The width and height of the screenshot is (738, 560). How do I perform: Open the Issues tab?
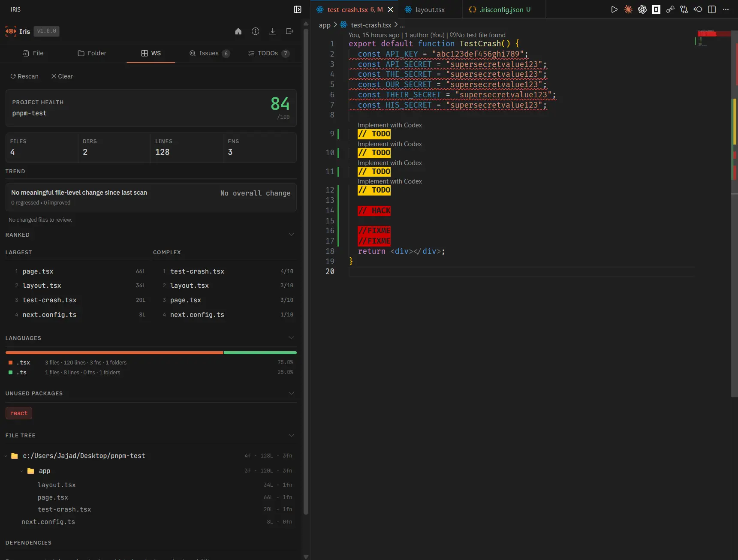[x=209, y=53]
